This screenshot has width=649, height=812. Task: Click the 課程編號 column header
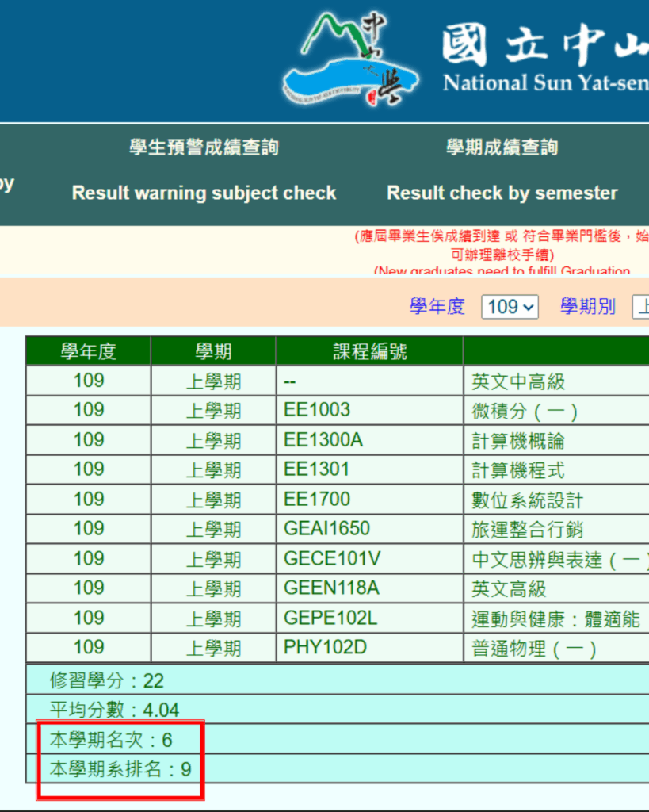369,351
